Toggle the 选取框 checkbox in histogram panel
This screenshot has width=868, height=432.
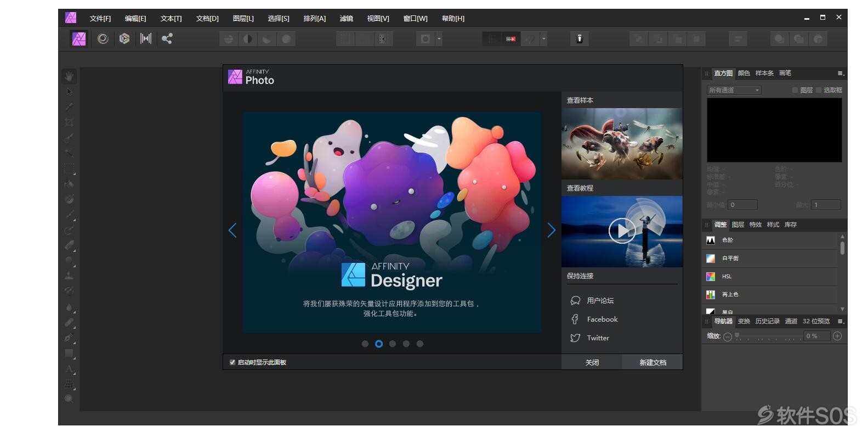click(x=818, y=90)
